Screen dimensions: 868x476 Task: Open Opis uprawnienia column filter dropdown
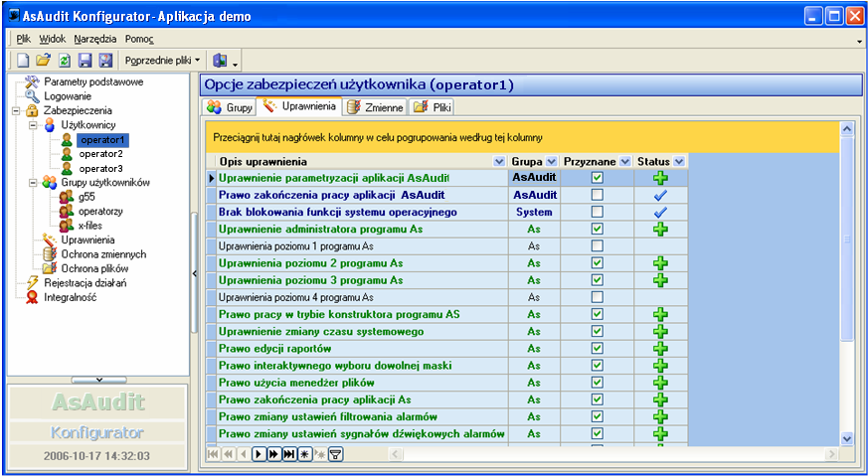point(499,162)
